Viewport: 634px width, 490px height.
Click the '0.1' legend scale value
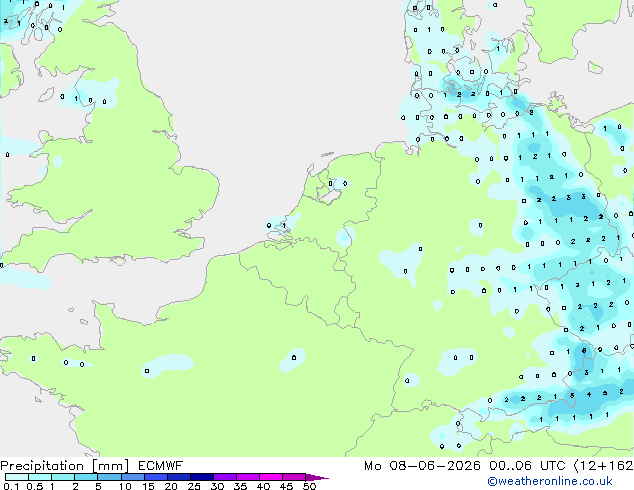tap(11, 486)
